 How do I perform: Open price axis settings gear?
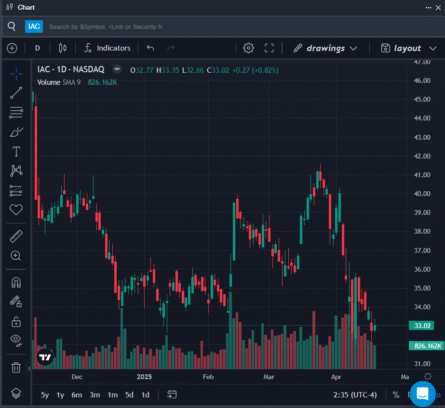[428, 377]
